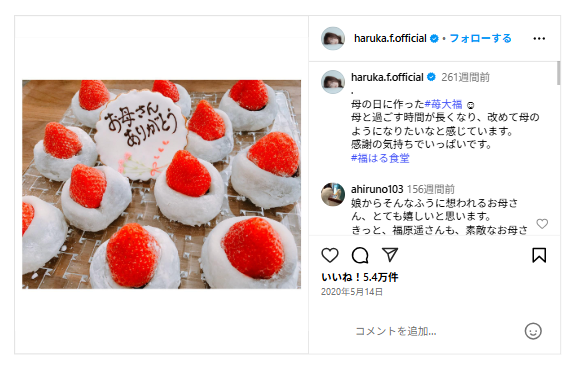
Task: Share post via paper plane icon
Action: pyautogui.click(x=390, y=255)
